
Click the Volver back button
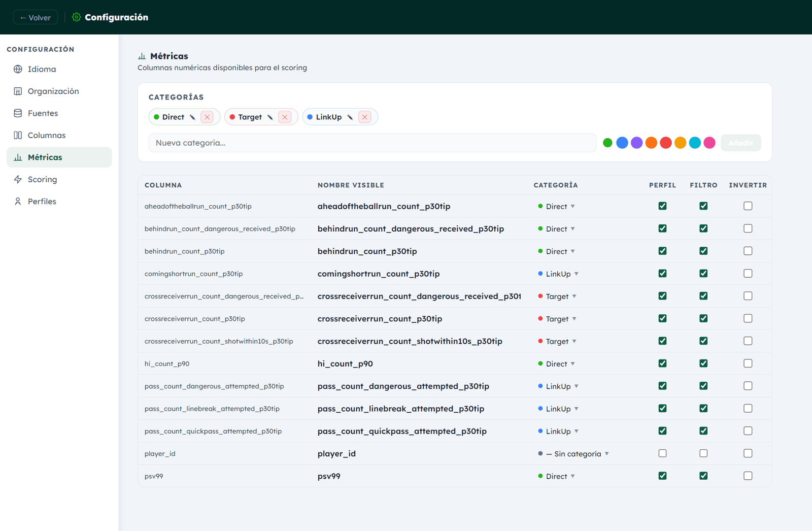tap(36, 17)
